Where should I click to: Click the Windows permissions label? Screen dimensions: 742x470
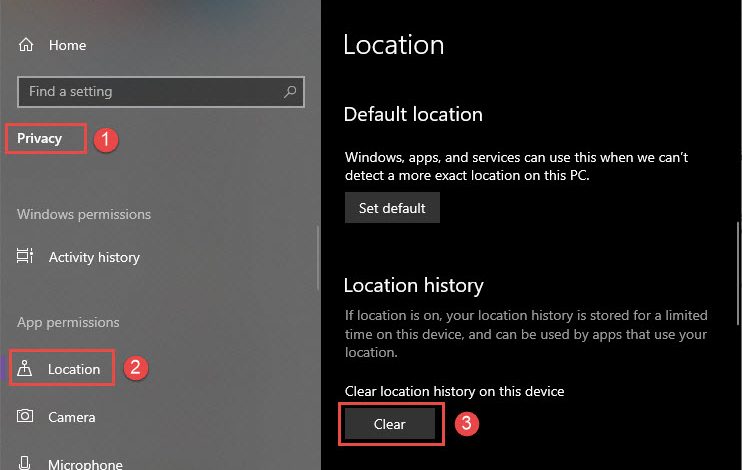[x=84, y=214]
